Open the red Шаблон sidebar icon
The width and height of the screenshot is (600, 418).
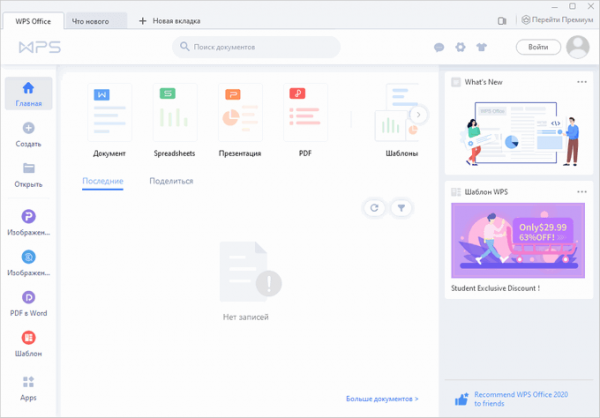[28, 338]
